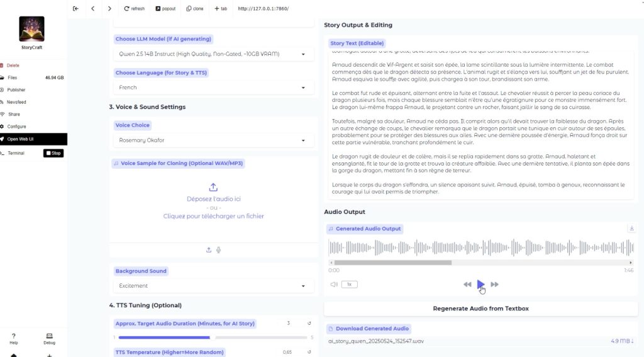
Task: Go back using the left arrow
Action: 93,9
